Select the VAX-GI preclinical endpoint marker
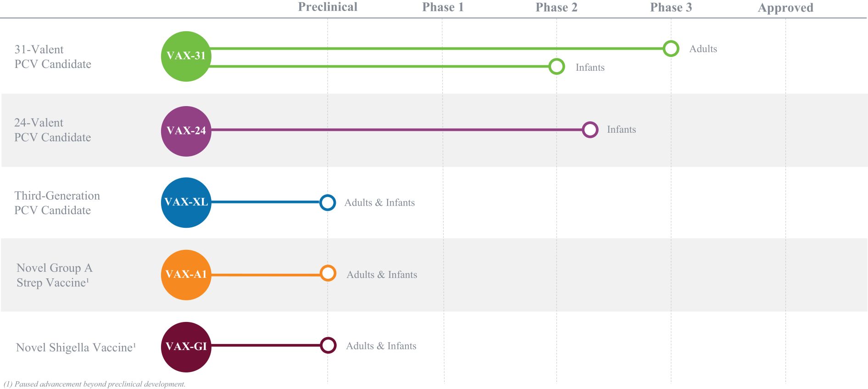The height and width of the screenshot is (389, 868). point(328,345)
